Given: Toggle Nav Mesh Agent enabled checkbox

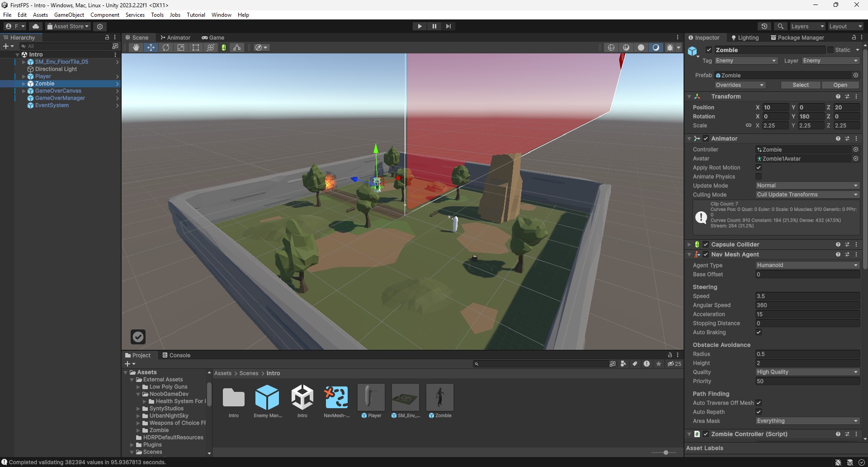Looking at the screenshot, I should point(706,254).
